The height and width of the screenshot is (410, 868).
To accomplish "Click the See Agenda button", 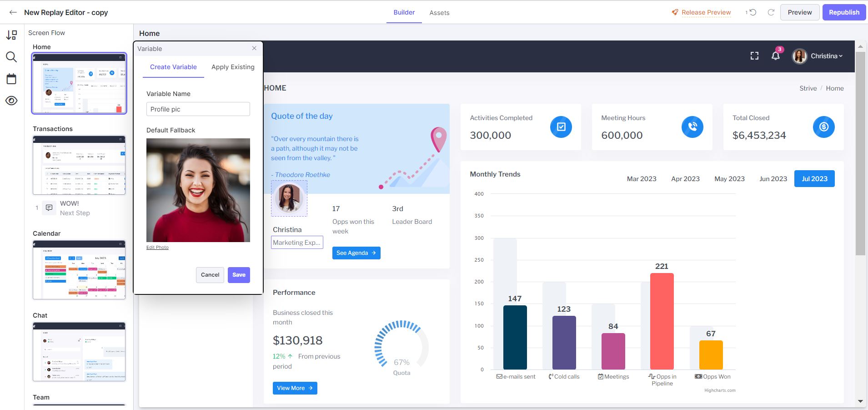I will [356, 253].
